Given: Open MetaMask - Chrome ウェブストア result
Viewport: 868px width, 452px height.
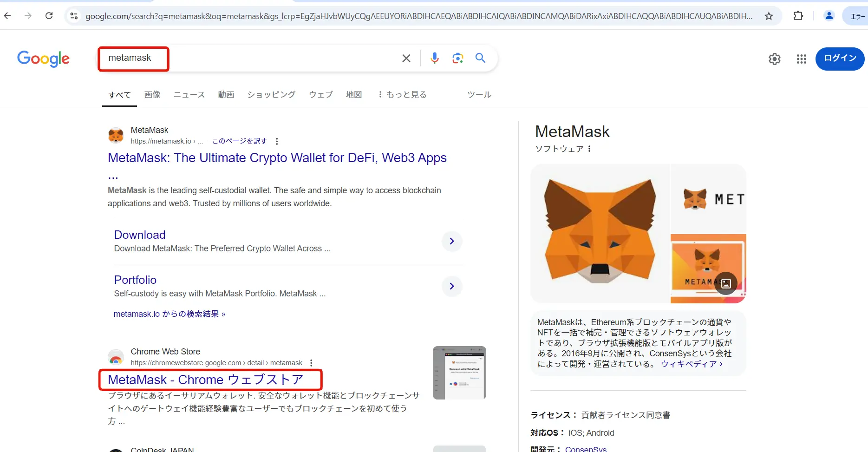Looking at the screenshot, I should (x=205, y=380).
